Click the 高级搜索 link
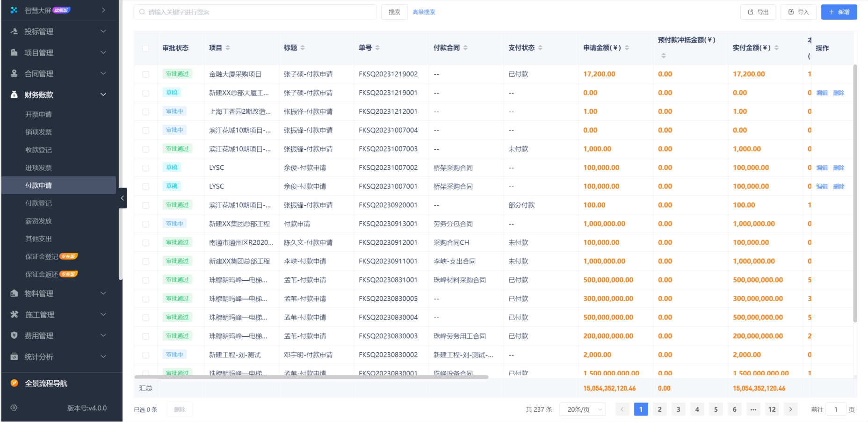This screenshot has width=868, height=422. 423,12
